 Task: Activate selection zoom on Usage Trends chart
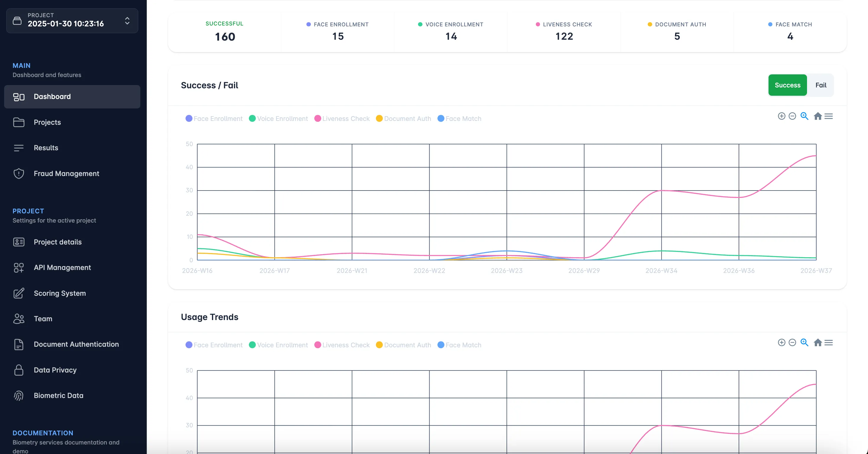804,343
